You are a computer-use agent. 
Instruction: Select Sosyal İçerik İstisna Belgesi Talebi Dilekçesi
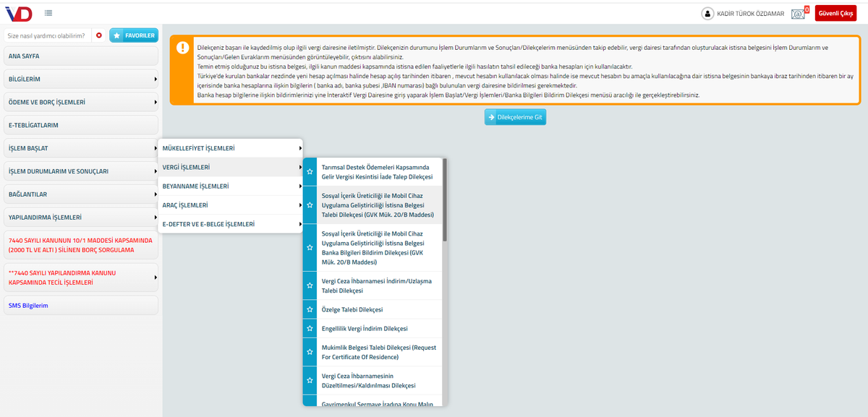point(379,205)
